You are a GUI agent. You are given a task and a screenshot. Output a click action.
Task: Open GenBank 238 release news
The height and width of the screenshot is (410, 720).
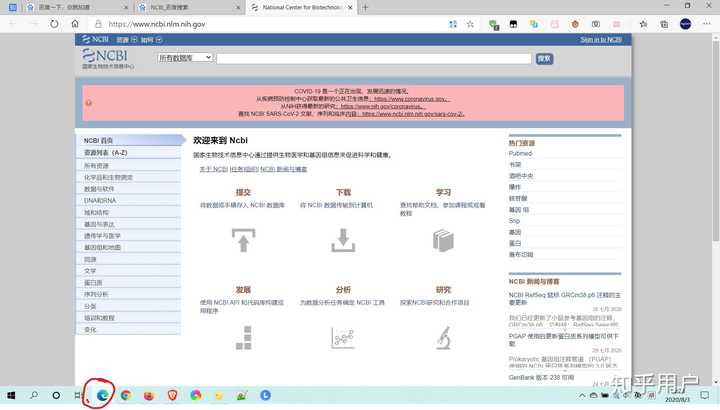tap(541, 377)
